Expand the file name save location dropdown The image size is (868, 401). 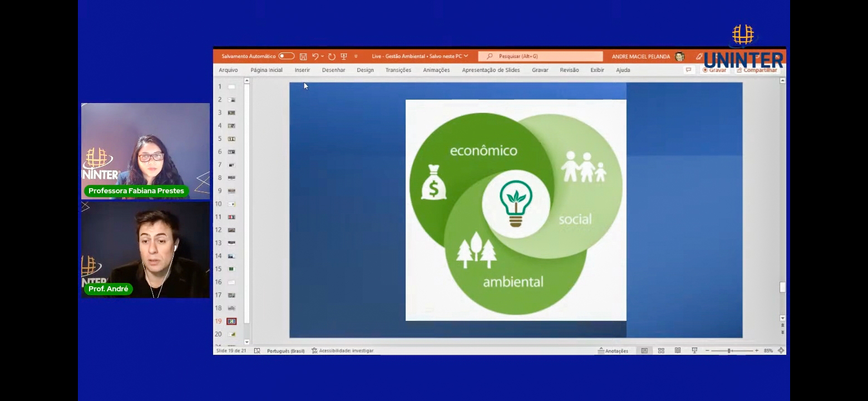(x=466, y=56)
